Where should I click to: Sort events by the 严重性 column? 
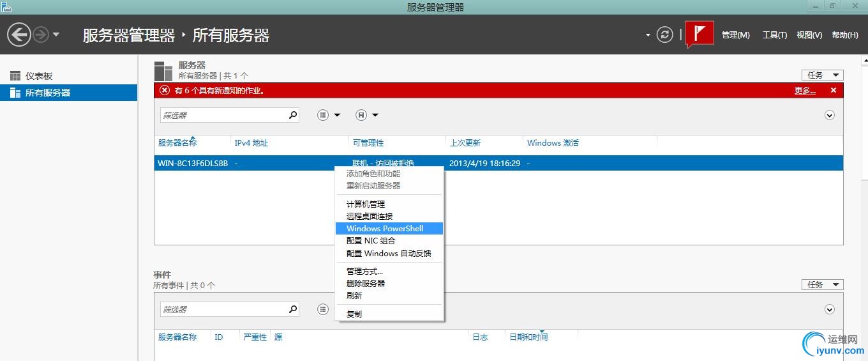pyautogui.click(x=255, y=337)
